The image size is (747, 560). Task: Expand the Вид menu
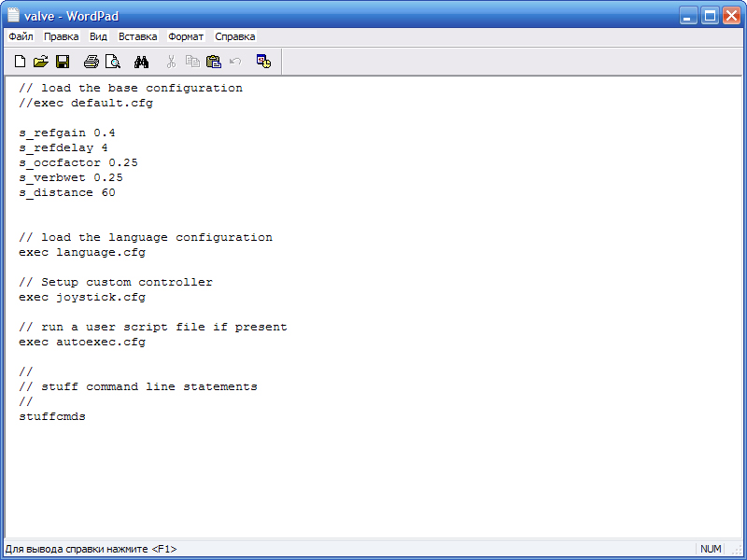(x=98, y=36)
